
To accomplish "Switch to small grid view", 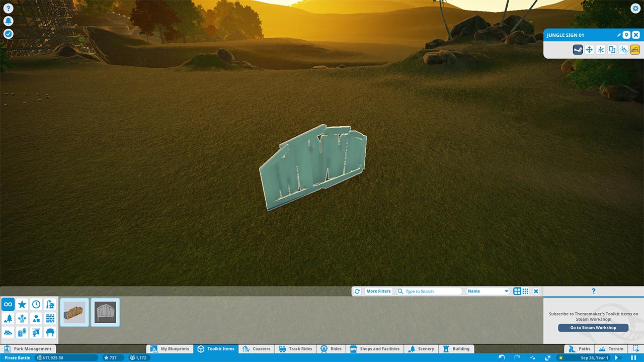I will [x=525, y=291].
